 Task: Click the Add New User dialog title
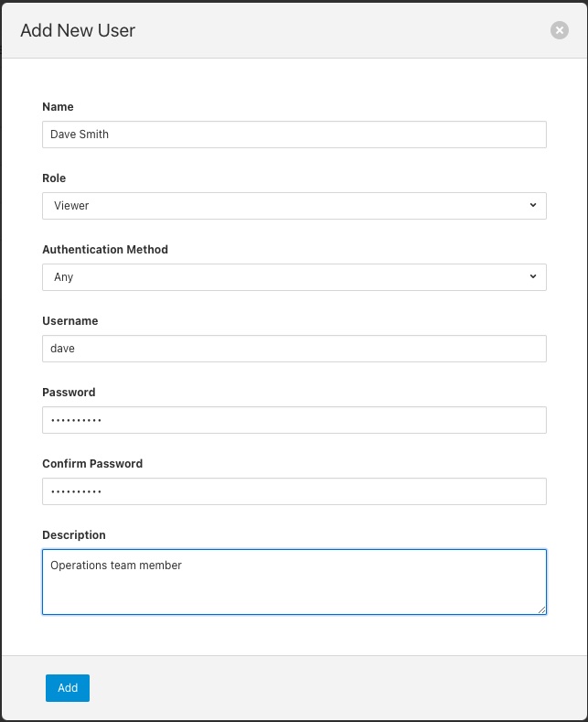tap(78, 30)
